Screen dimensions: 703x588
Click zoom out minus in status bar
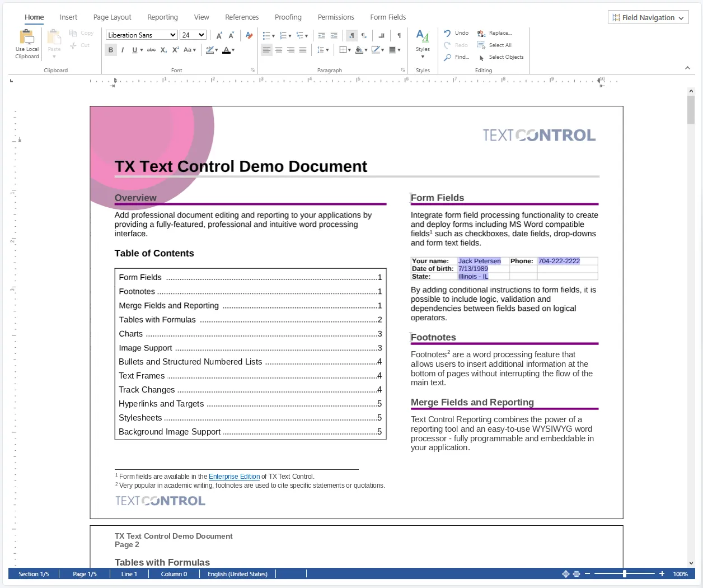pyautogui.click(x=587, y=574)
